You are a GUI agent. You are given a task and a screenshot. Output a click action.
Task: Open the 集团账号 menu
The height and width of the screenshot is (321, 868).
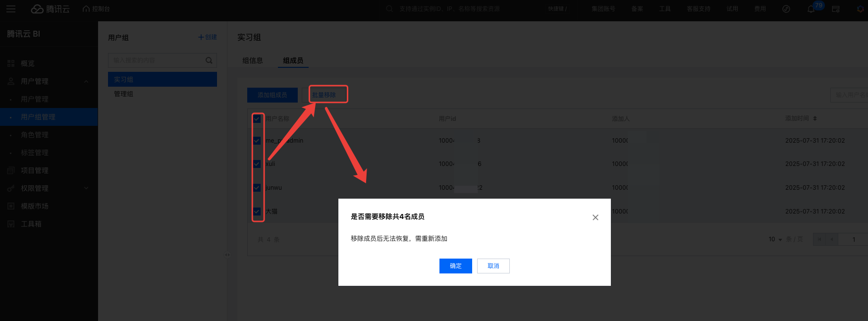point(603,9)
